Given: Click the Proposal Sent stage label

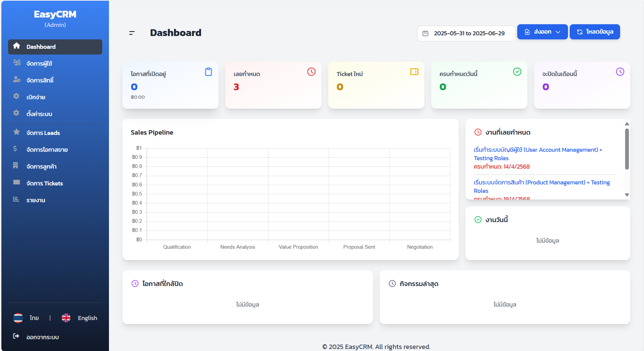Looking at the screenshot, I should tap(359, 247).
